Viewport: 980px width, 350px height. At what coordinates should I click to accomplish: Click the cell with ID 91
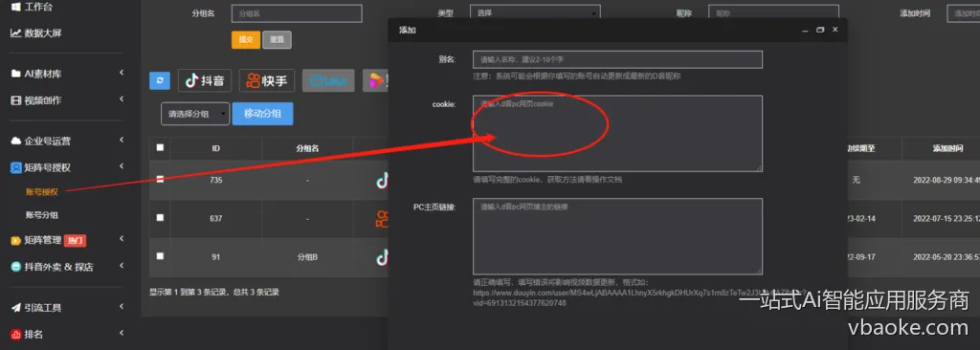pos(215,257)
